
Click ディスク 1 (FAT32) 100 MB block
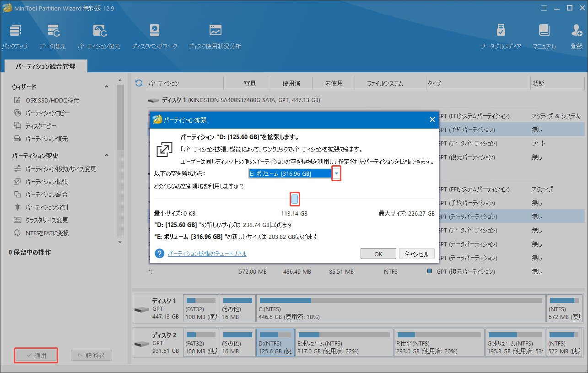(201, 308)
